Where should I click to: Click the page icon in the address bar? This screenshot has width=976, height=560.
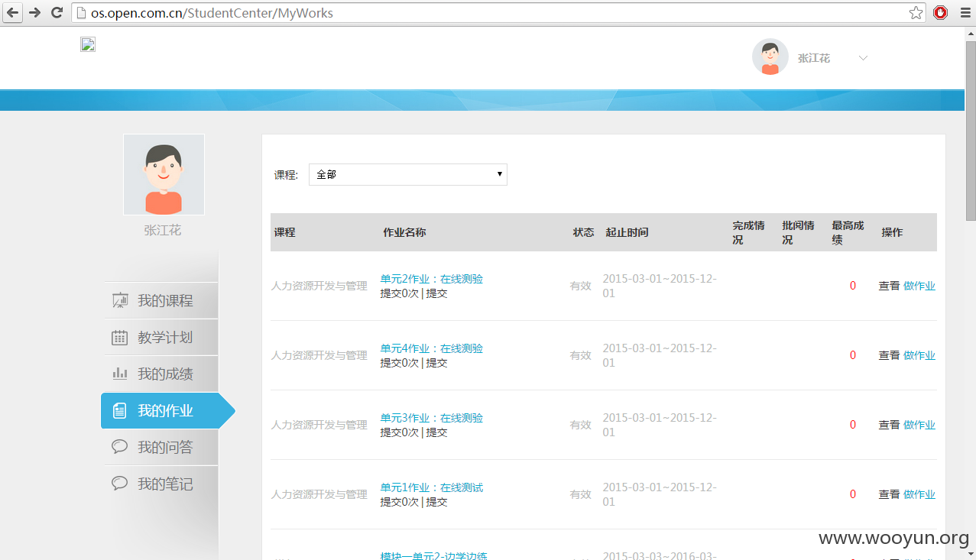point(82,13)
